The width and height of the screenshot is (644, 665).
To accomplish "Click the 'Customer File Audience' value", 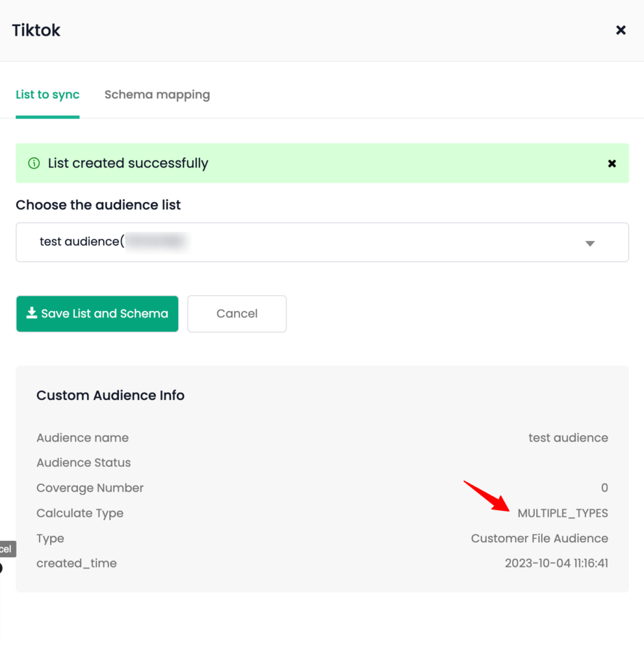I will pyautogui.click(x=539, y=538).
